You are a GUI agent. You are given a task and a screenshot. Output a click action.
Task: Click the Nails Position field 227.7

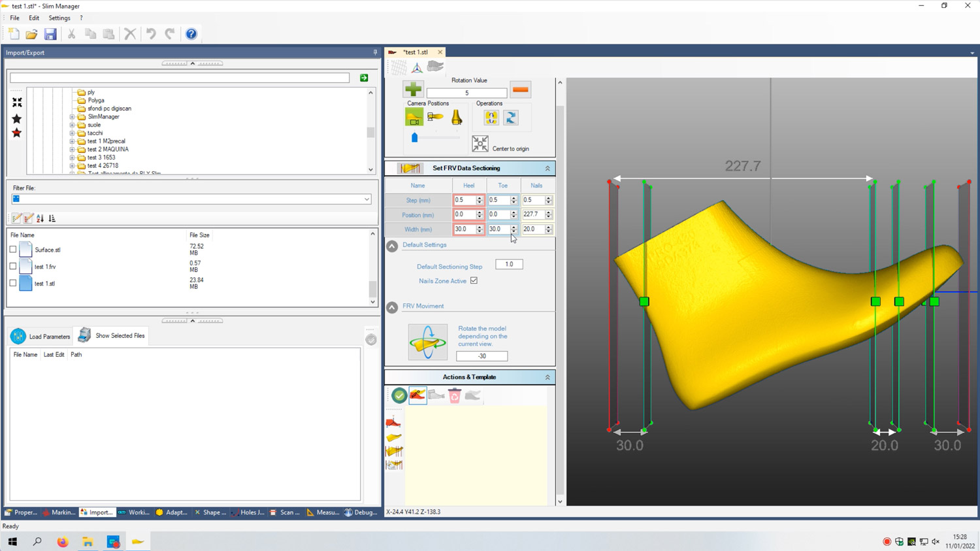click(533, 214)
